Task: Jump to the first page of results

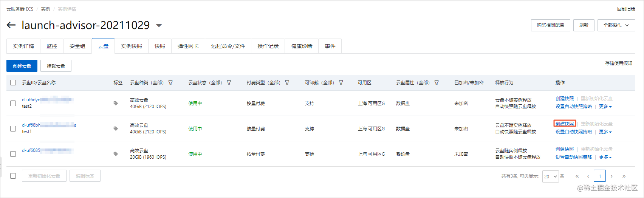Action: [x=577, y=176]
